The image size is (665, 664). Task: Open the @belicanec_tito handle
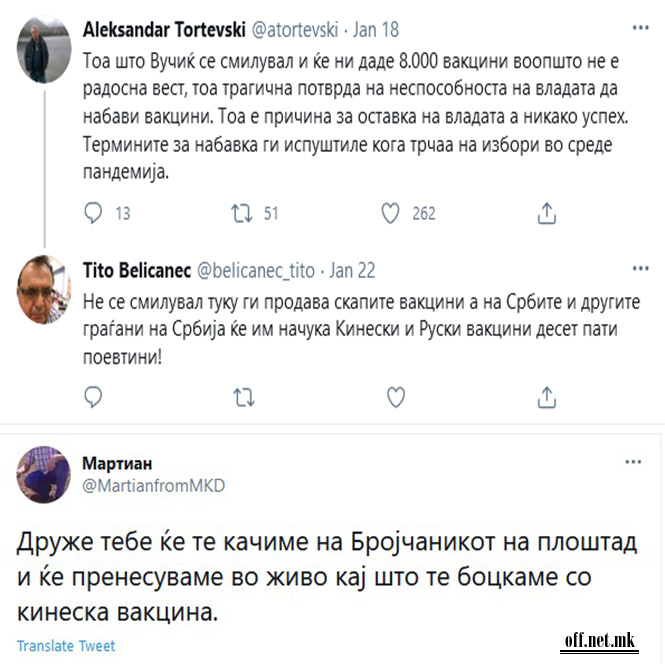click(258, 270)
